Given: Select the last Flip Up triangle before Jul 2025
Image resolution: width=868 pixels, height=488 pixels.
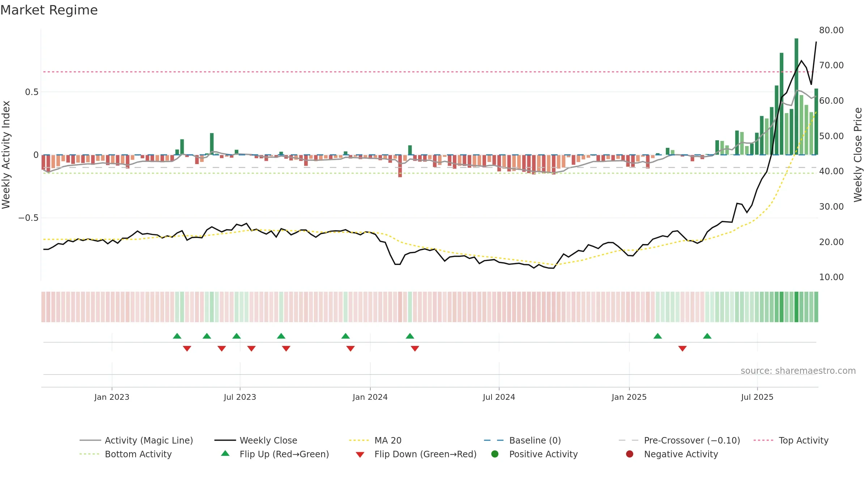Looking at the screenshot, I should (707, 336).
